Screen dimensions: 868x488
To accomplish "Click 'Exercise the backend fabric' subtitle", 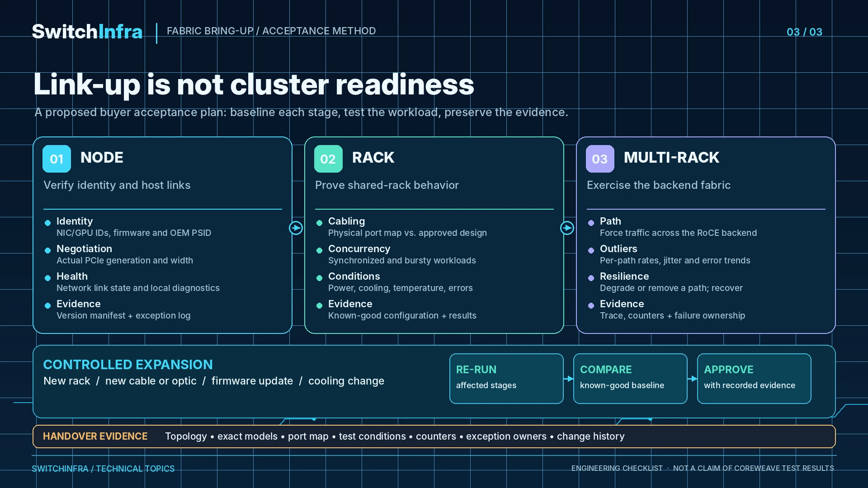I will 659,185.
